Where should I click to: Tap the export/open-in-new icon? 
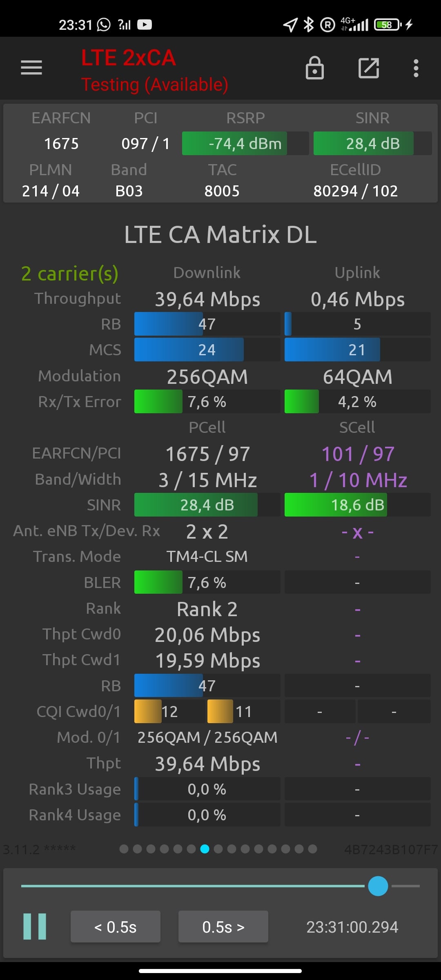click(x=369, y=68)
